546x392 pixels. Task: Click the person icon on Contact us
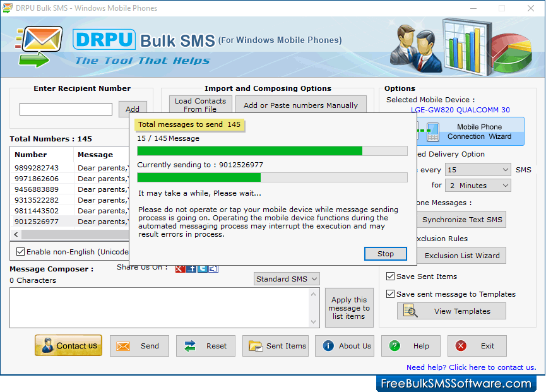[47, 345]
